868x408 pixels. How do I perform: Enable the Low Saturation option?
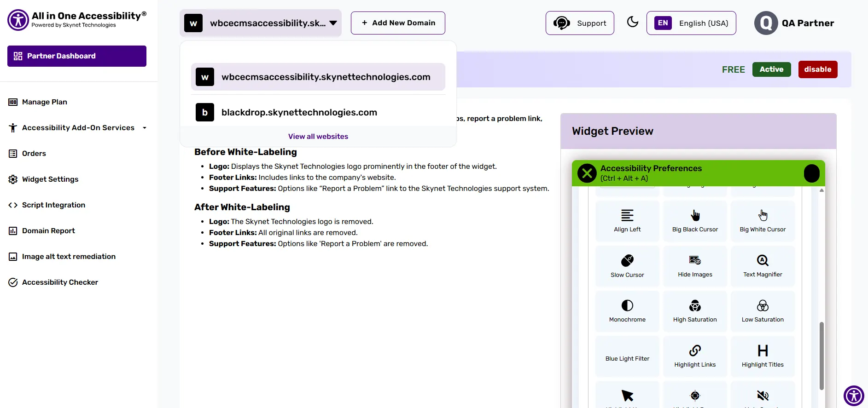(x=763, y=311)
